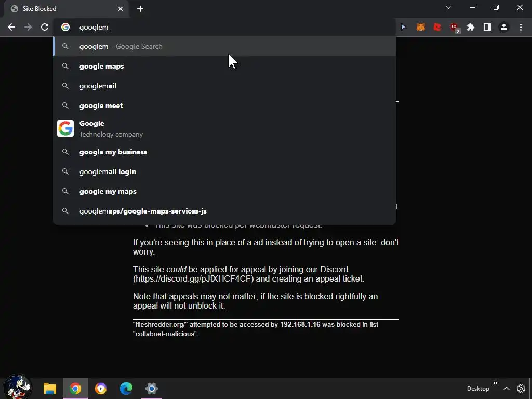The image size is (532, 399).
Task: Open Microsoft Edge from the taskbar
Action: tap(126, 389)
